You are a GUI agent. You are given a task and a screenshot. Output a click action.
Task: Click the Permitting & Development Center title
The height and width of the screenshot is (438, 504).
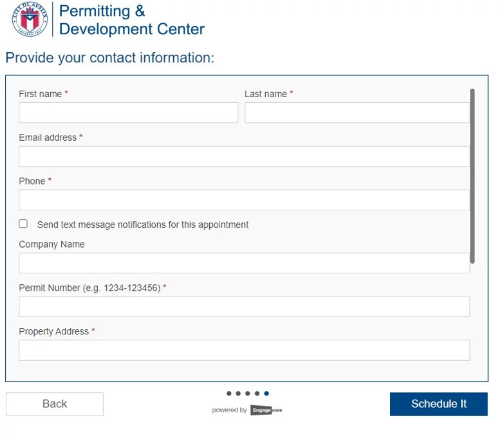pyautogui.click(x=131, y=20)
